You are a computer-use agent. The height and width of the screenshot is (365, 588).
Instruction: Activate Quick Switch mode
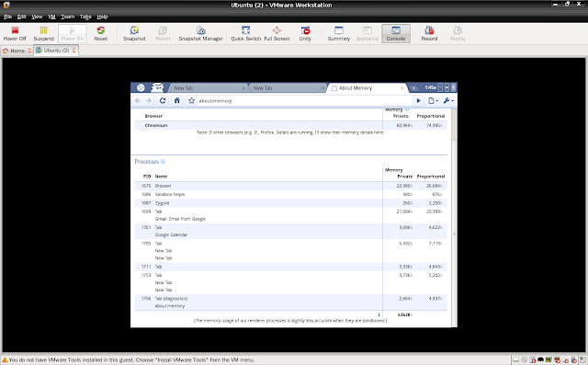coord(245,34)
